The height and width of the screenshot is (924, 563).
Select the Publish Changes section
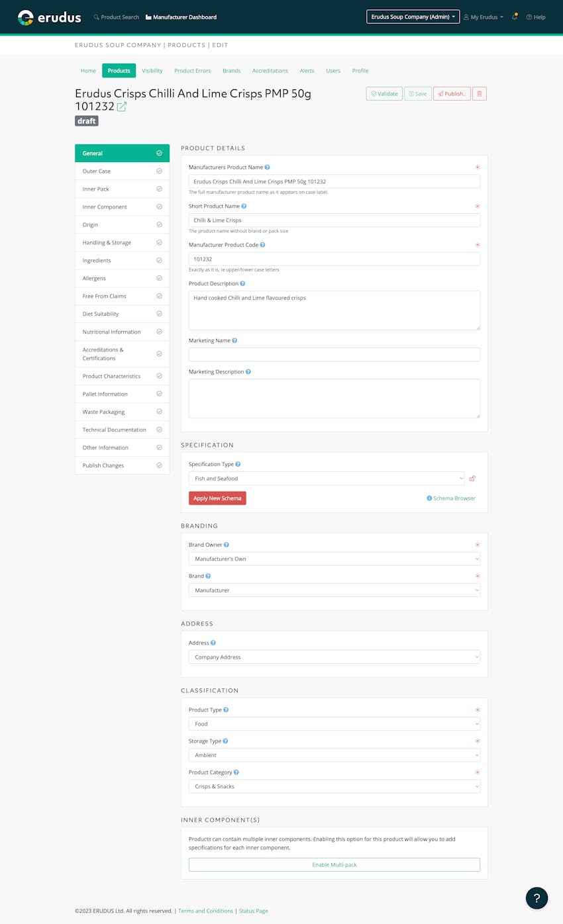click(122, 466)
